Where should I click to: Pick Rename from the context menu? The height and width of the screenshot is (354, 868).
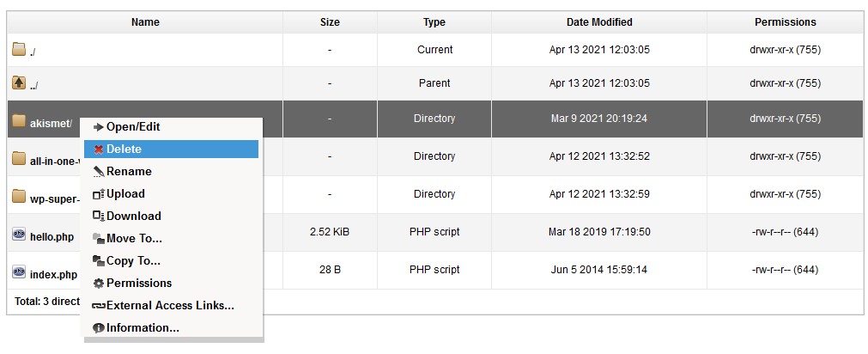(x=171, y=172)
